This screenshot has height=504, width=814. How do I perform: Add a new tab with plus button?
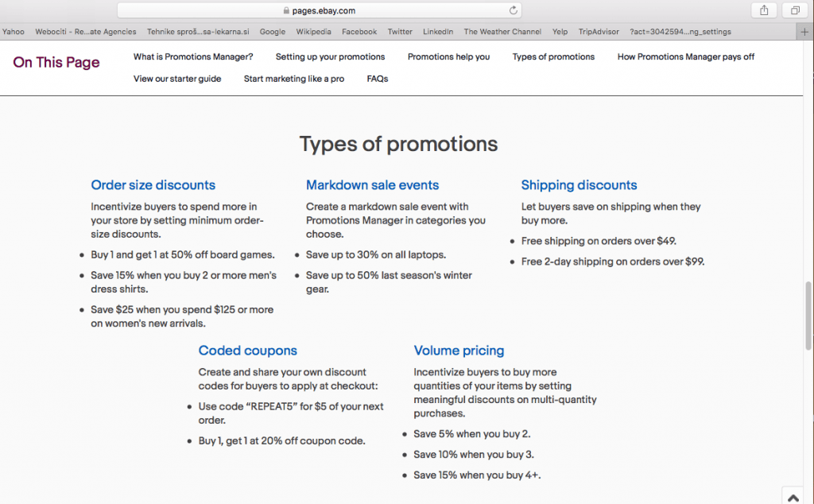(805, 32)
